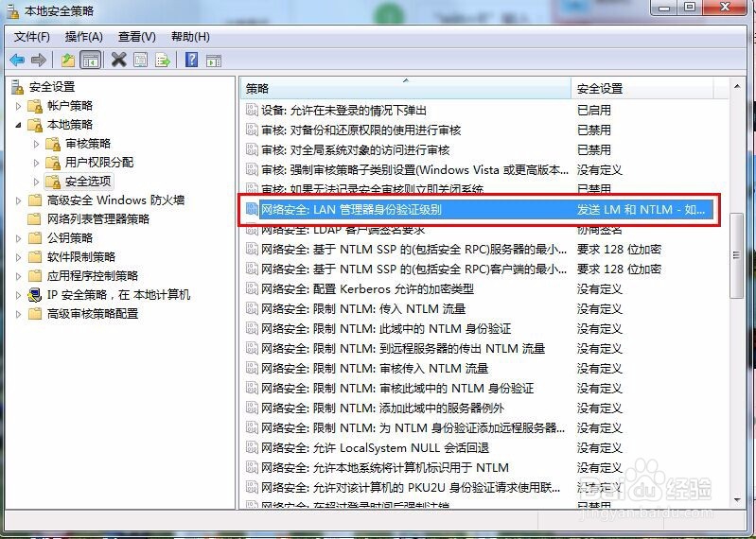The height and width of the screenshot is (539, 756).
Task: Select 网络安全: LAN 管理器身份验证级别 policy
Action: 479,210
